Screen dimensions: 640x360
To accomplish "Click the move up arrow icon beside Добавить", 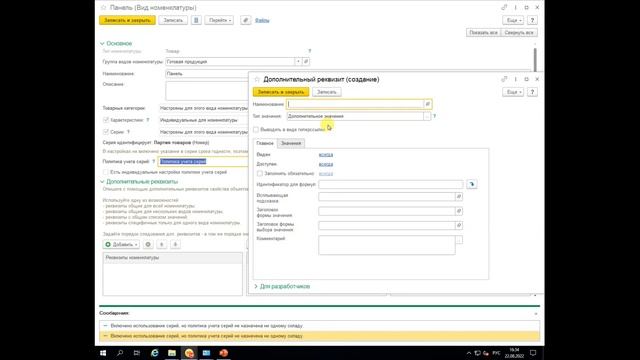I will [x=162, y=244].
